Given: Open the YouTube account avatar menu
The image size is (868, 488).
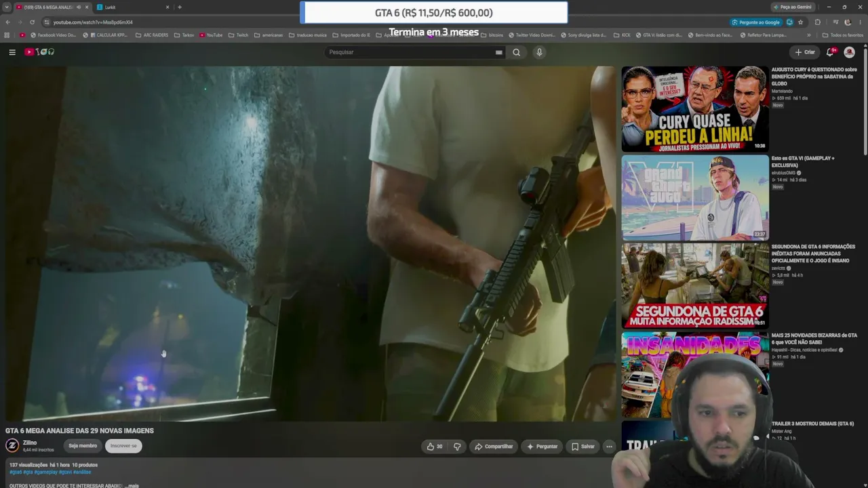Looking at the screenshot, I should point(849,52).
